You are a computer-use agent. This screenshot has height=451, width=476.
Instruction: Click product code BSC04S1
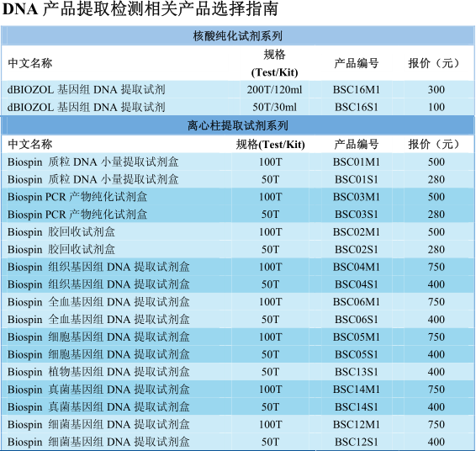[357, 284]
